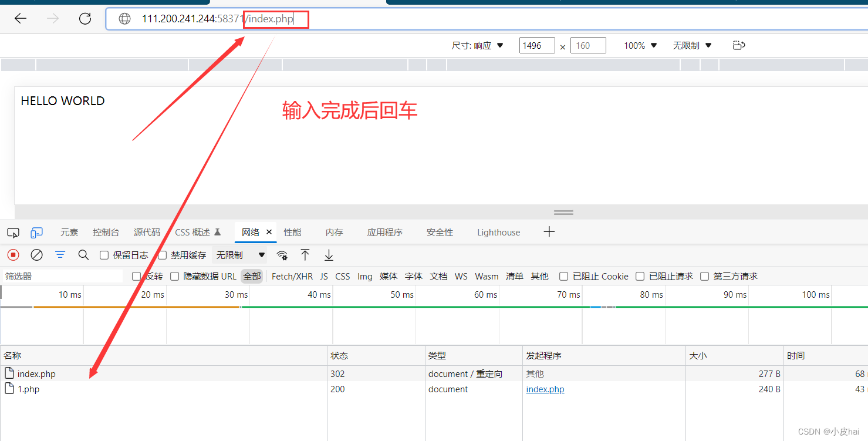Switch to the 性能 tab
868x441 pixels.
292,233
